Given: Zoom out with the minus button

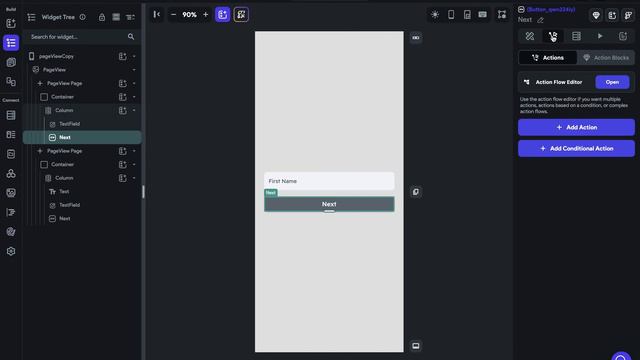Looking at the screenshot, I should point(173,15).
